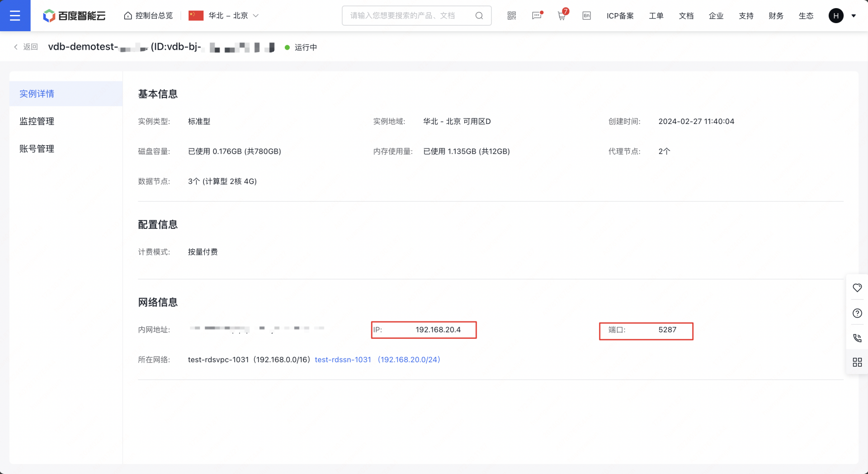Click the 基本信息 section heading
The width and height of the screenshot is (868, 474).
click(x=158, y=94)
